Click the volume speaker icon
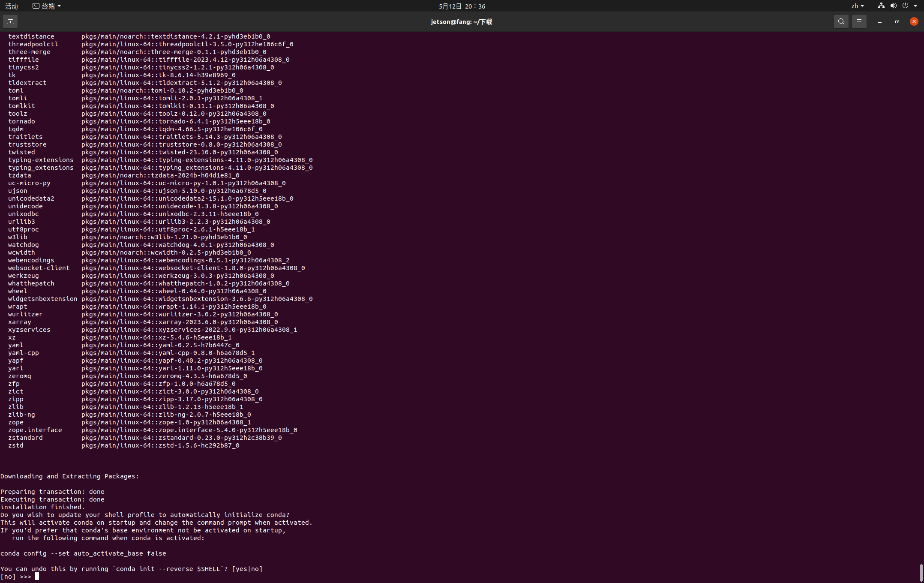Viewport: 924px width, 583px height. coord(893,6)
